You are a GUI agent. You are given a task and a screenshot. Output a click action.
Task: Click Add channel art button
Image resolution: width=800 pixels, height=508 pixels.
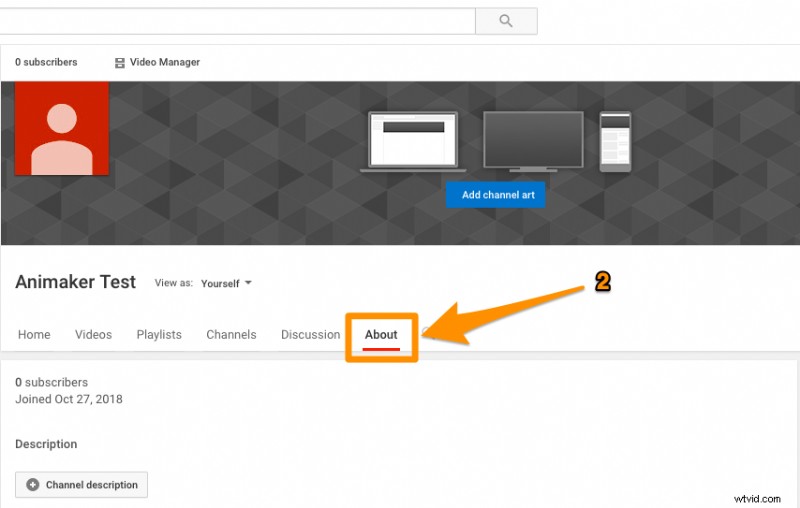pos(495,195)
